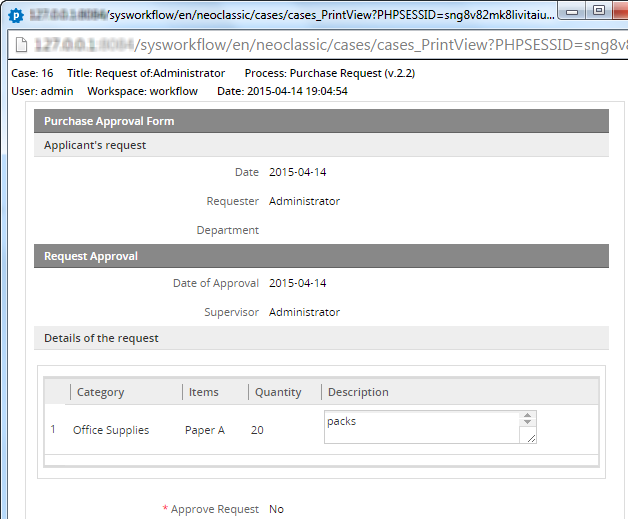Click the page icon in address bar
This screenshot has height=519, width=628.
(x=18, y=46)
